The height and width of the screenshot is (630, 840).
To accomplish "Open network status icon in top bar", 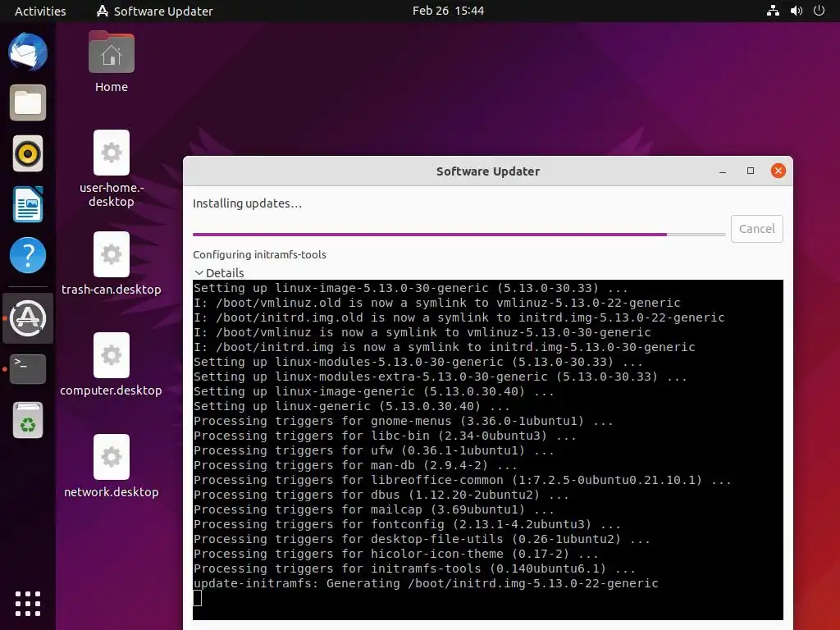I will point(773,11).
